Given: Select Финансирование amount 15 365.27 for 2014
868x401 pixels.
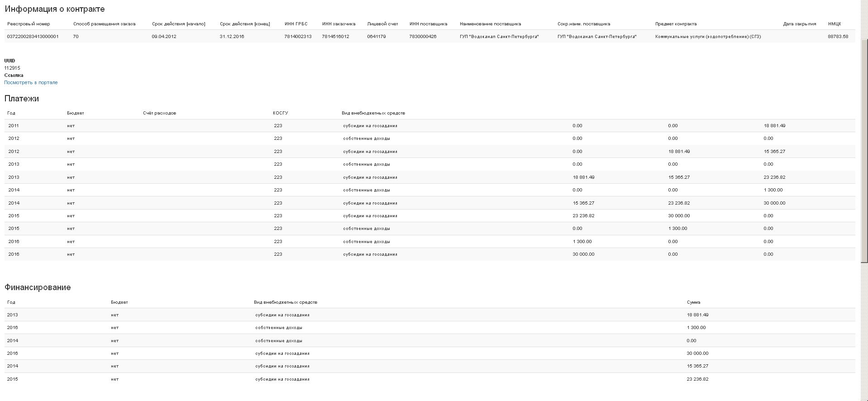Looking at the screenshot, I should point(697,366).
